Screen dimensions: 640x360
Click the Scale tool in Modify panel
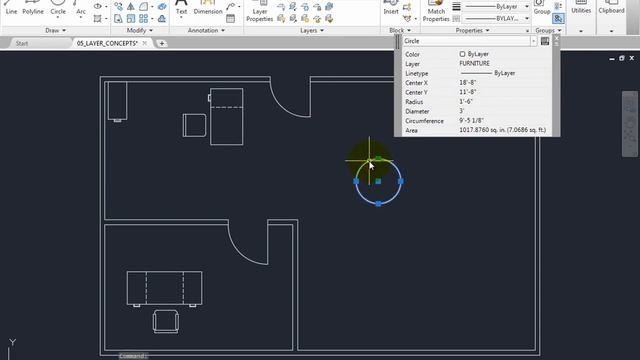tap(131, 18)
